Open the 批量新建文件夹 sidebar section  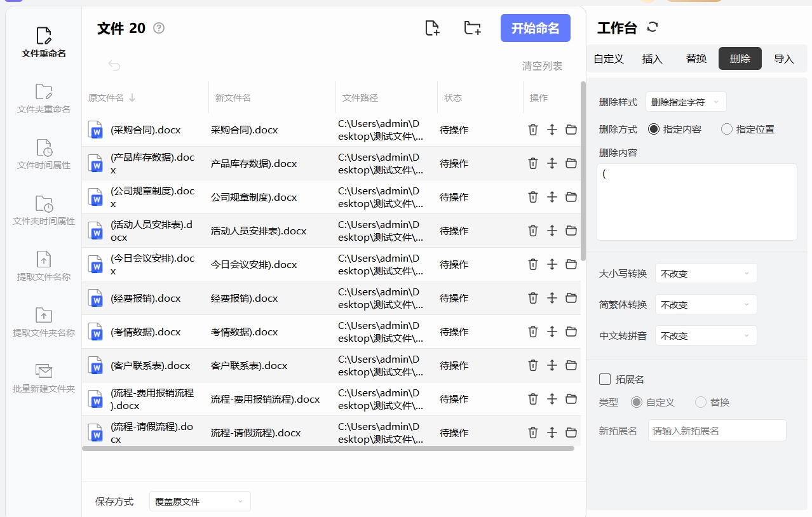click(x=44, y=378)
